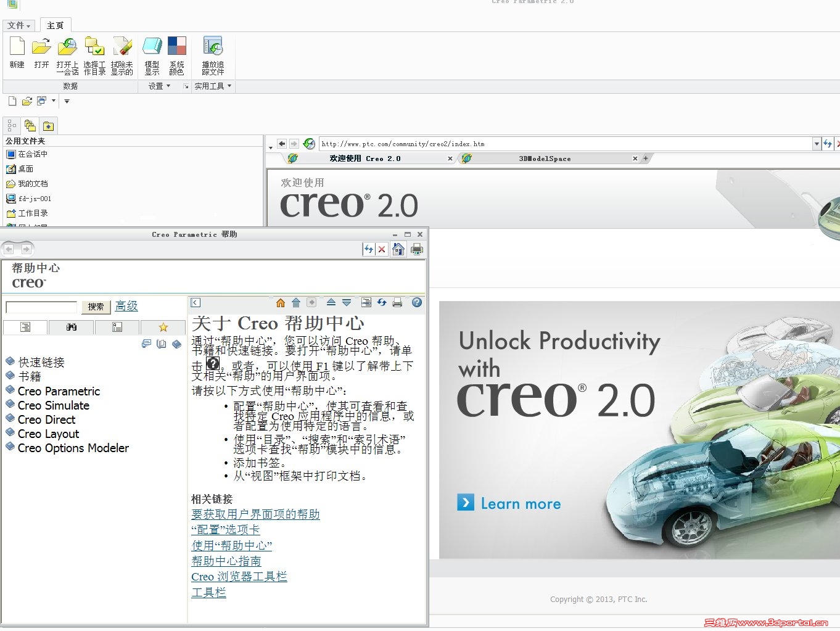Click the browser URL address field
The width and height of the screenshot is (840, 631).
click(566, 144)
